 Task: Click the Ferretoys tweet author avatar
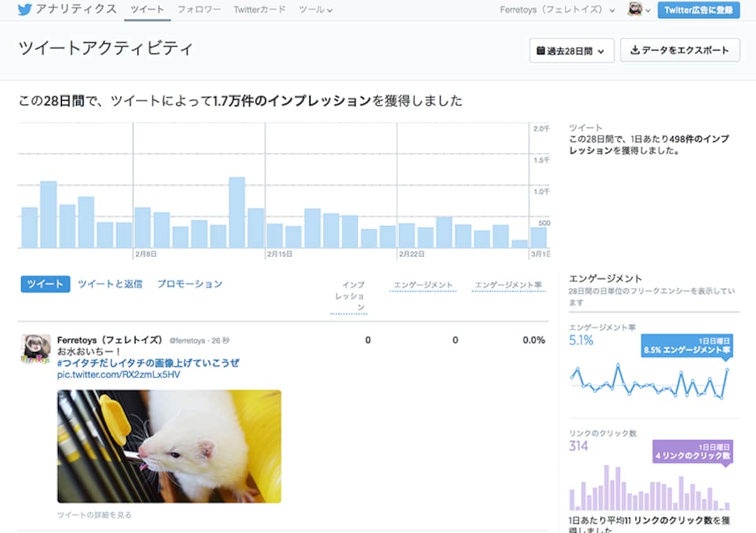point(36,349)
